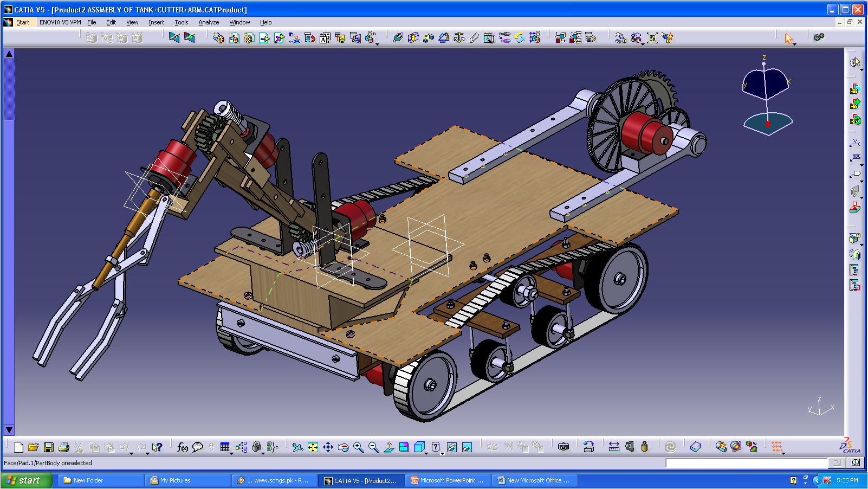The height and width of the screenshot is (489, 868).
Task: Open the Analyze menu
Action: click(x=209, y=22)
